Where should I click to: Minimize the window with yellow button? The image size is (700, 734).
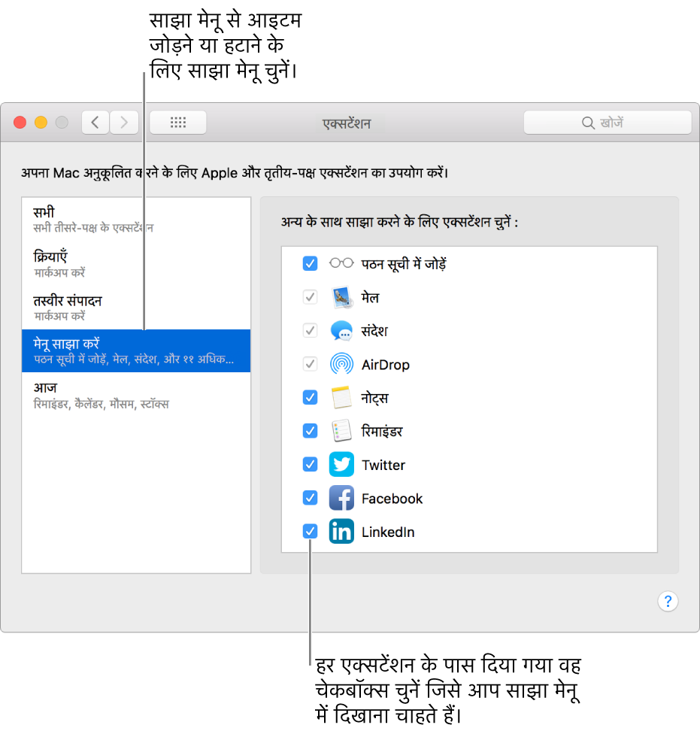41,123
